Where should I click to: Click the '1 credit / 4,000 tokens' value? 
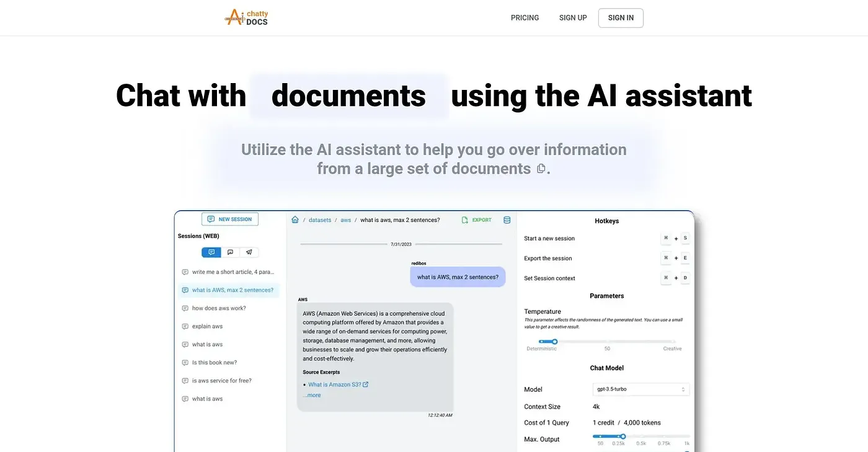click(x=627, y=423)
